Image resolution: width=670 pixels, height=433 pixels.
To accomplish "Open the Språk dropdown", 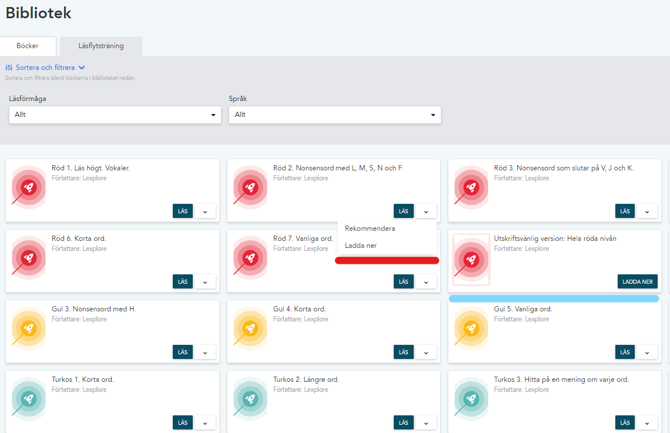I will [334, 115].
